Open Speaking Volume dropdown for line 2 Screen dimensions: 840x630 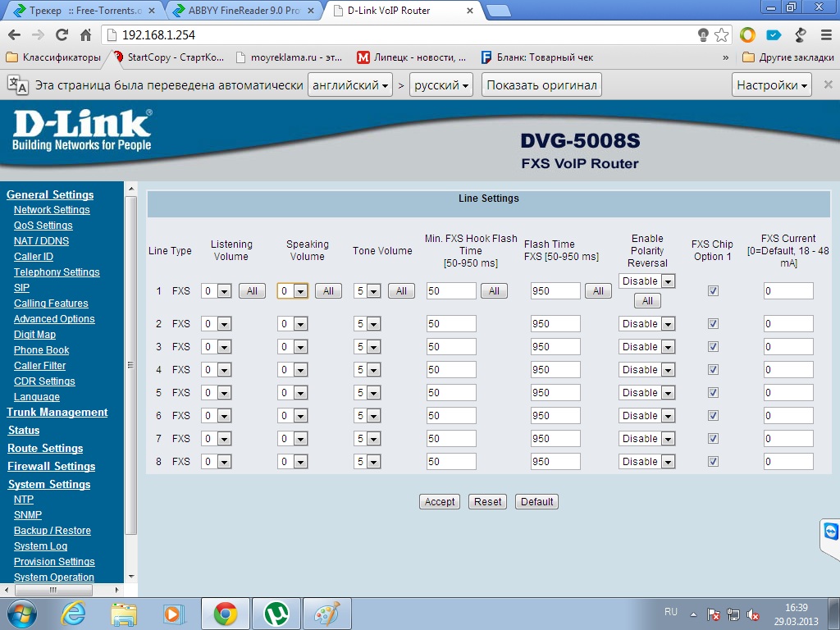click(293, 323)
